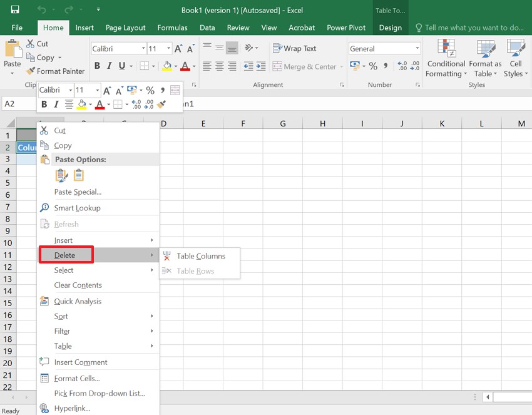Open the General number format dropdown
This screenshot has width=532, height=415.
click(x=417, y=49)
